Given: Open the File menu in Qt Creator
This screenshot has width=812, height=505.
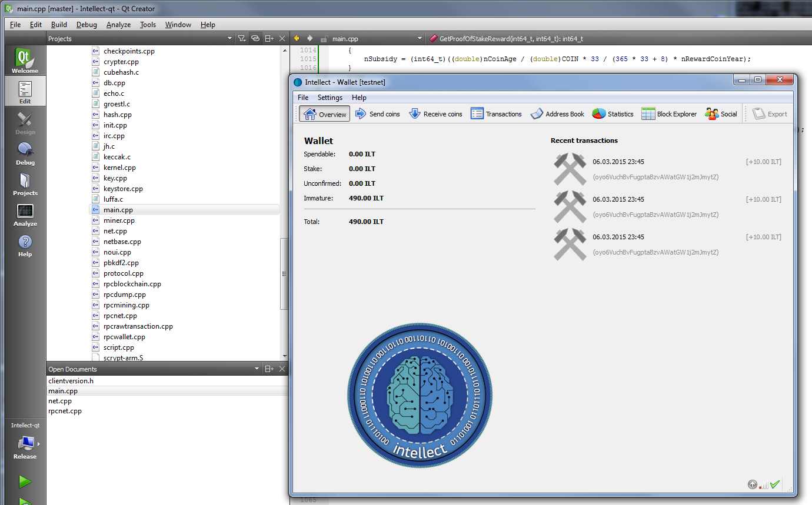Looking at the screenshot, I should pos(15,25).
